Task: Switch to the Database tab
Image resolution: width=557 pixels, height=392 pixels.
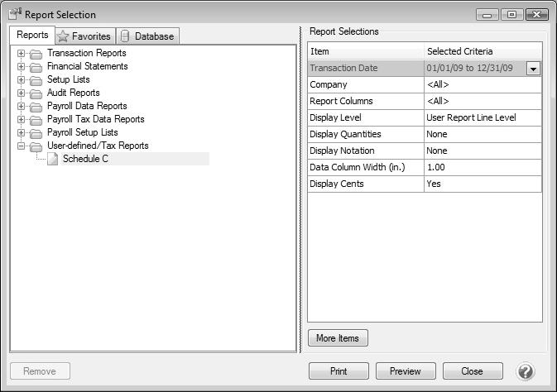Action: 147,36
